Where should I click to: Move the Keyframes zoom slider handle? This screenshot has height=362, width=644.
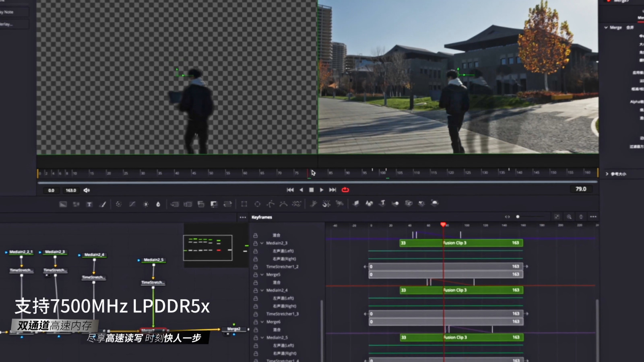(518, 217)
